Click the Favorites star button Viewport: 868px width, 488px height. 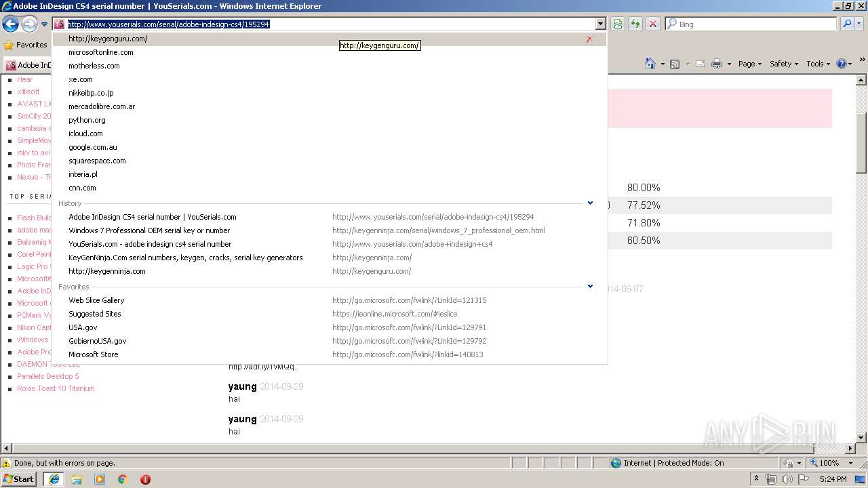(26, 45)
